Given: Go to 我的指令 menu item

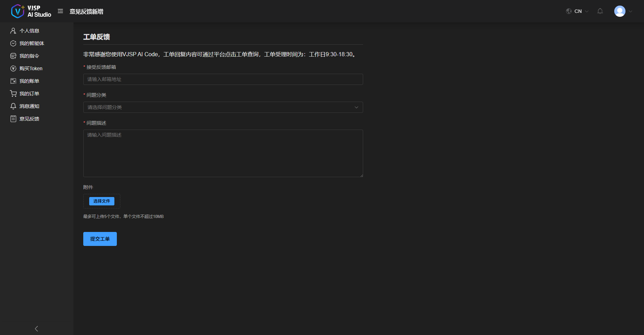Looking at the screenshot, I should pyautogui.click(x=29, y=56).
